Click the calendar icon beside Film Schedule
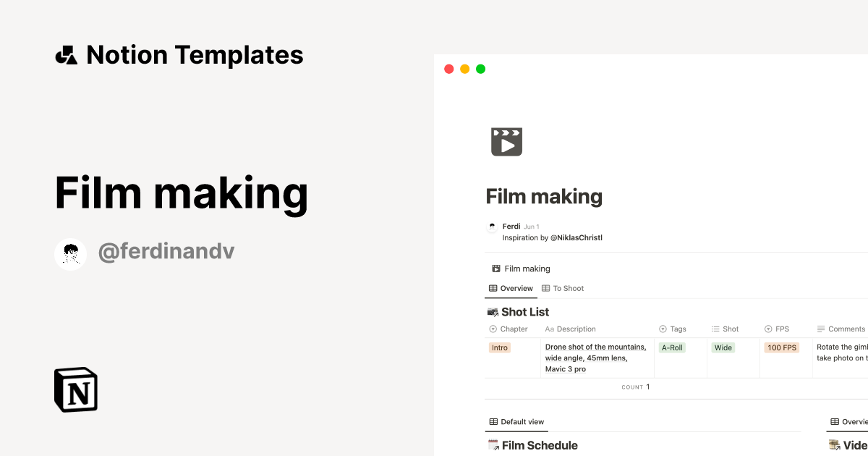 [493, 444]
